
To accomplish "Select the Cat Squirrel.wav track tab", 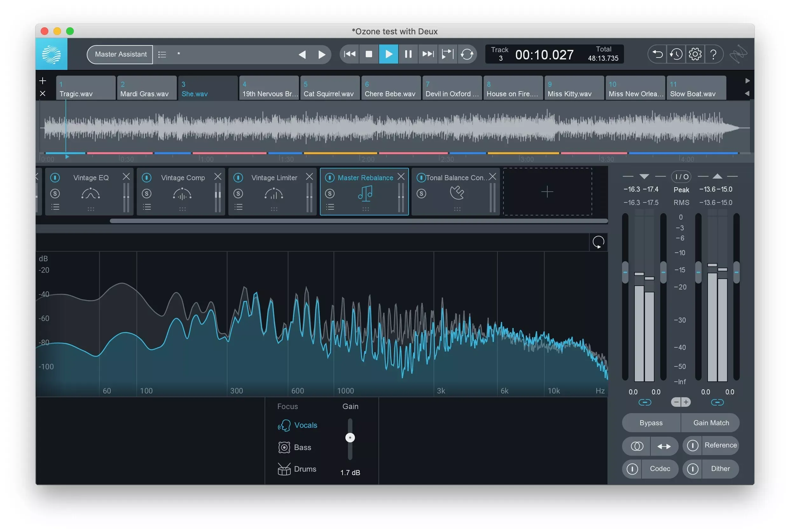I will pyautogui.click(x=330, y=88).
